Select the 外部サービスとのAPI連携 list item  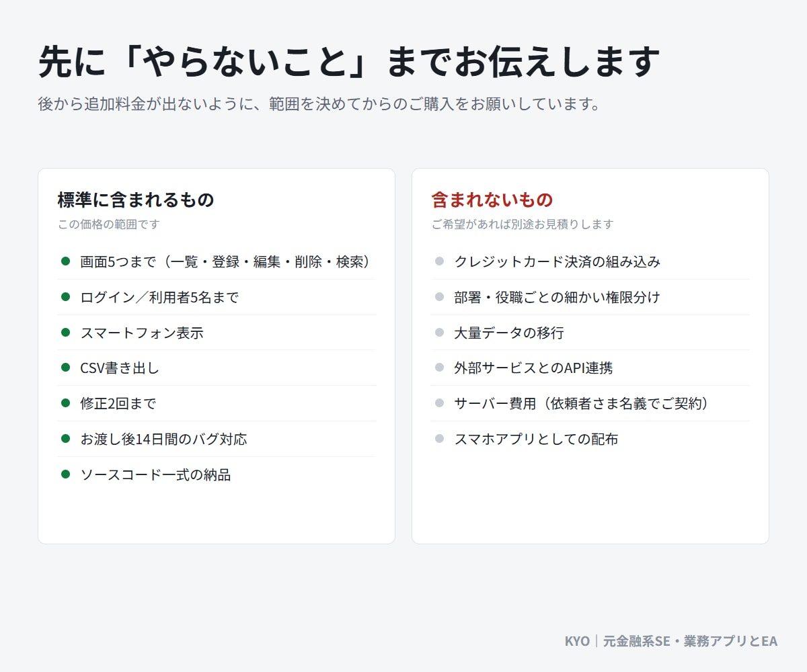(590, 368)
